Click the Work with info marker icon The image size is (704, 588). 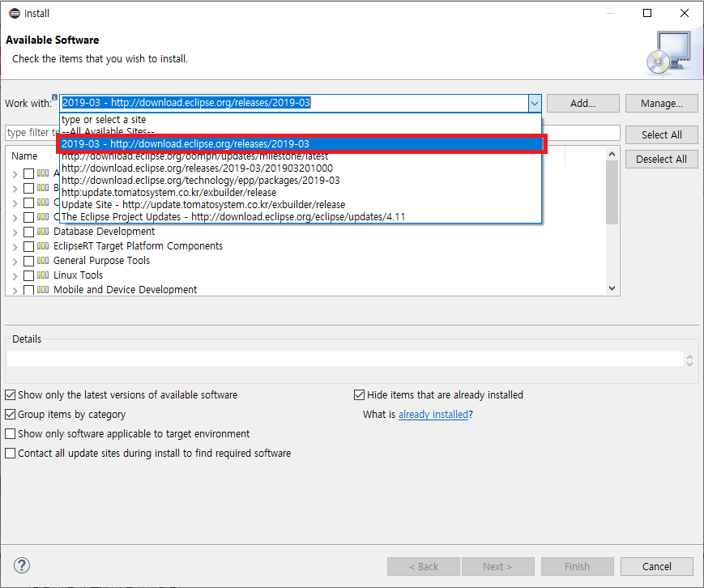coord(54,97)
